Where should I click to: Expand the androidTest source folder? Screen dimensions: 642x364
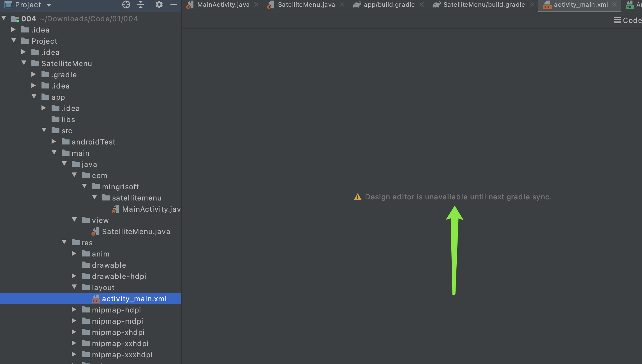(53, 141)
